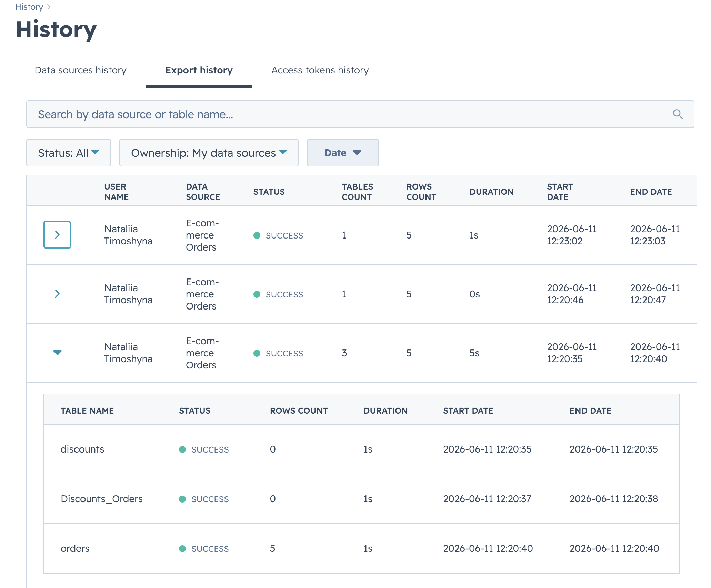The image size is (711, 588).
Task: Click rows count 5 in orders row
Action: [x=272, y=548]
